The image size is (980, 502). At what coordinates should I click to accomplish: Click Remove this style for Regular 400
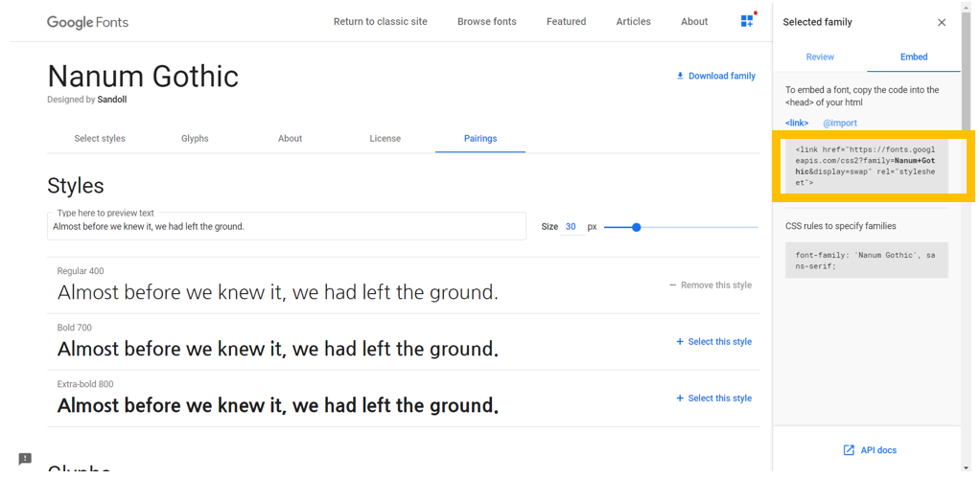coord(711,285)
